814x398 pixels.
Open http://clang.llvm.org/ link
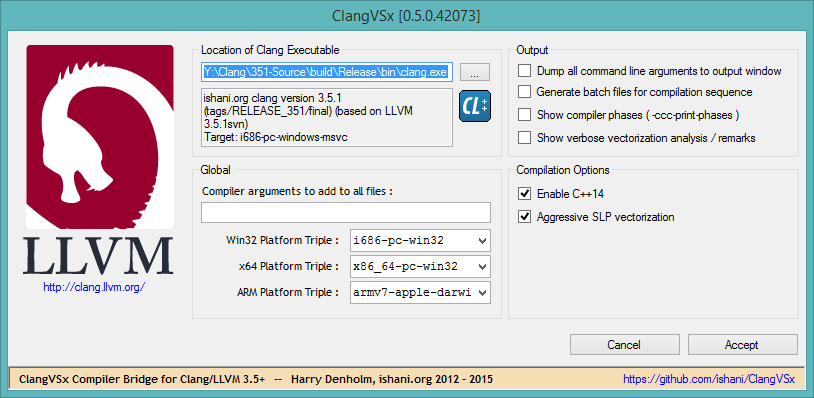click(x=93, y=286)
